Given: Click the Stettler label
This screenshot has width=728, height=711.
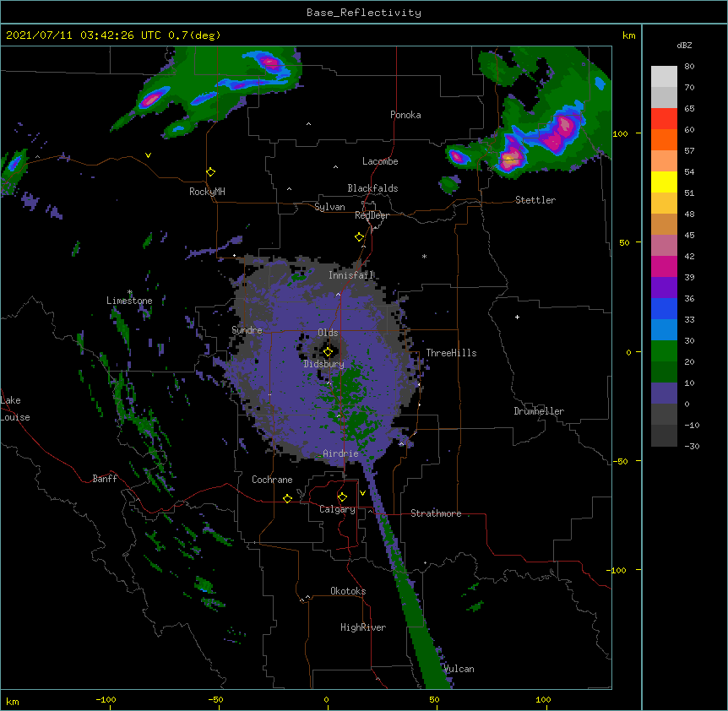Looking at the screenshot, I should point(535,200).
